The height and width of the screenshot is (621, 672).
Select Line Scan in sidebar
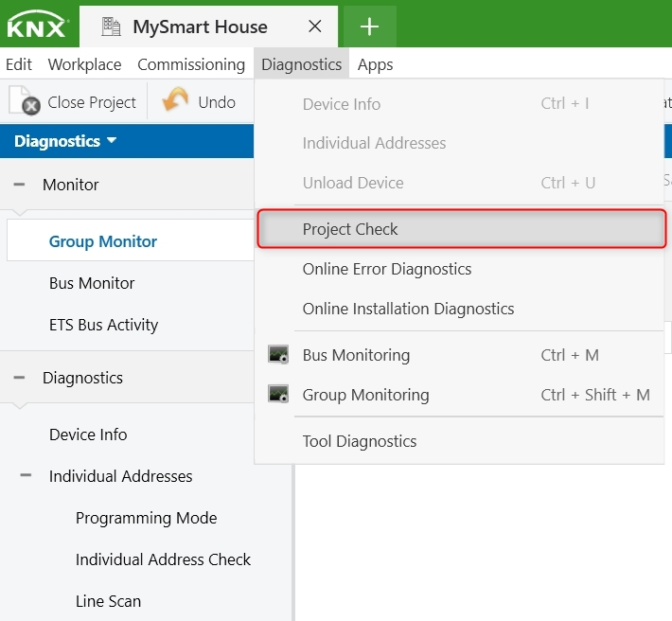click(x=108, y=601)
